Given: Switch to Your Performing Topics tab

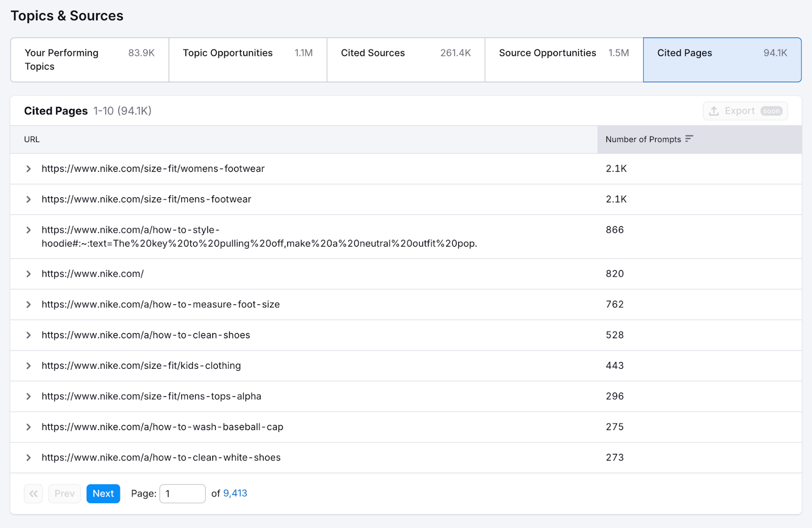Looking at the screenshot, I should [x=89, y=60].
